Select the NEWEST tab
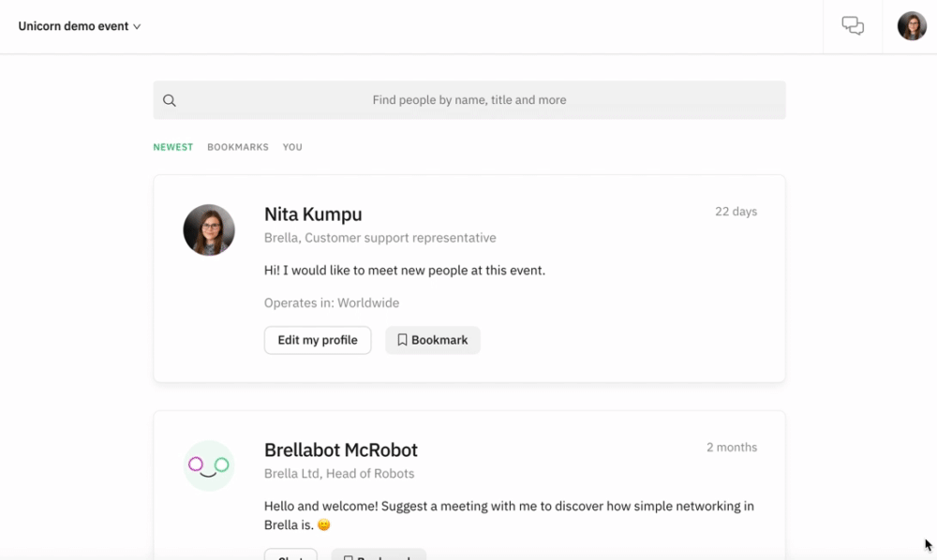The height and width of the screenshot is (560, 937). click(x=172, y=147)
